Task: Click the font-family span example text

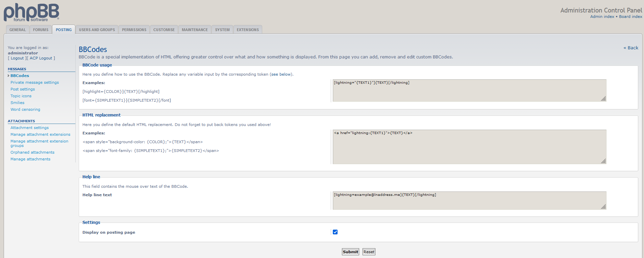Action: 151,151
